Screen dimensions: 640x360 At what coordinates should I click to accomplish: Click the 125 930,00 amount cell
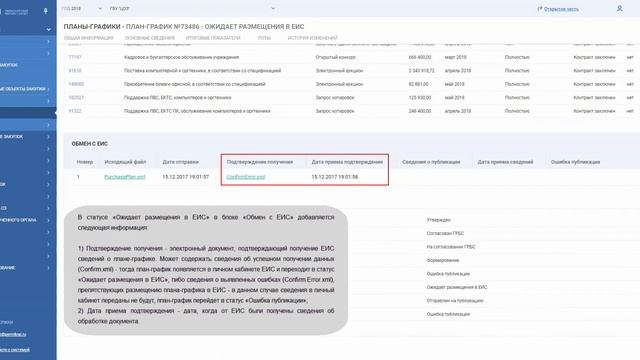420,98
